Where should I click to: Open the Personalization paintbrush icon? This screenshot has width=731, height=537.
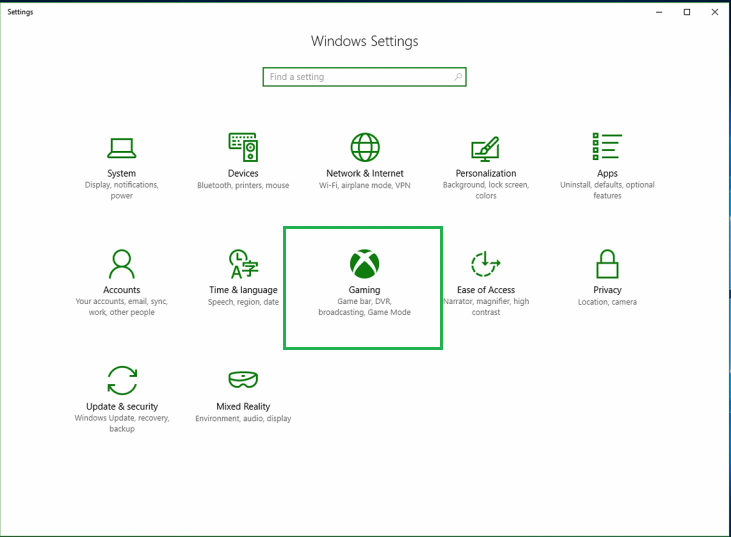pos(485,147)
